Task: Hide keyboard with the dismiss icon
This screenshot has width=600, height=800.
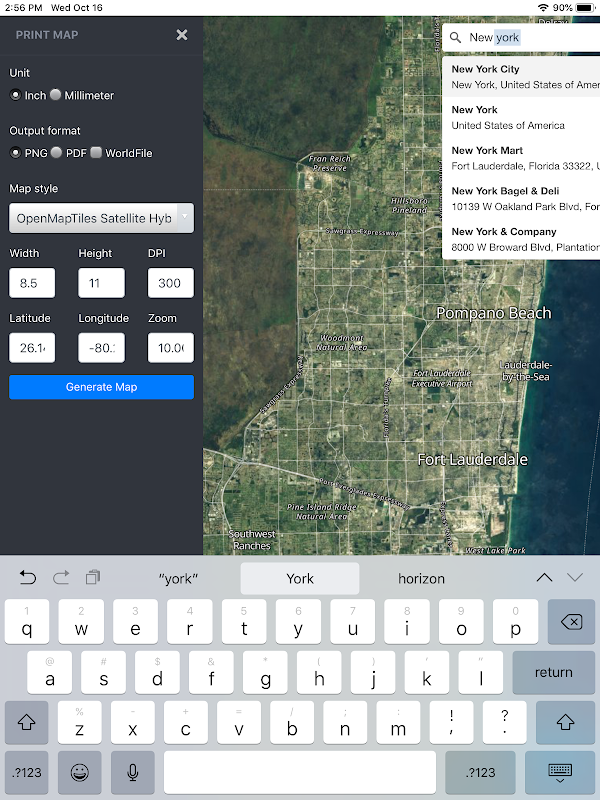Action: pos(560,772)
